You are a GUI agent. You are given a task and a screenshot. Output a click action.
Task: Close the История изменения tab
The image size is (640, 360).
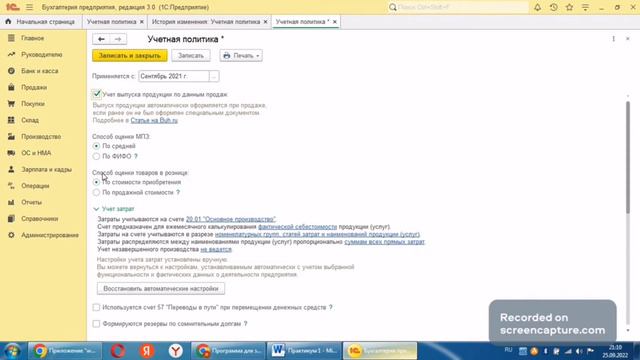[265, 22]
